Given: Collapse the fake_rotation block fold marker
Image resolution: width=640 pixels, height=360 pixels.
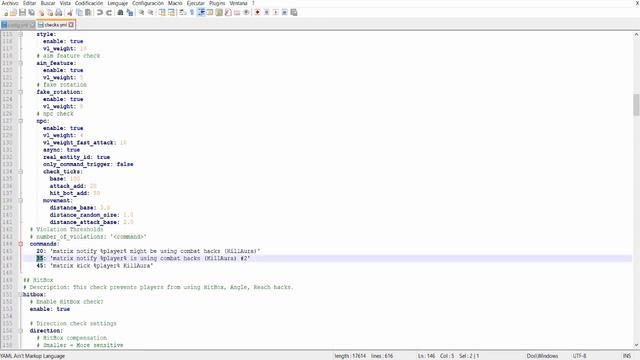Looking at the screenshot, I should (x=20, y=92).
